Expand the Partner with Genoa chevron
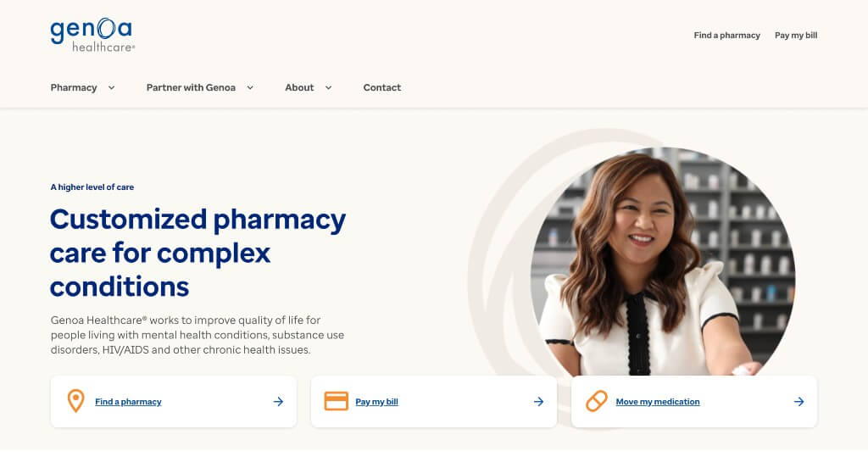 tap(250, 87)
